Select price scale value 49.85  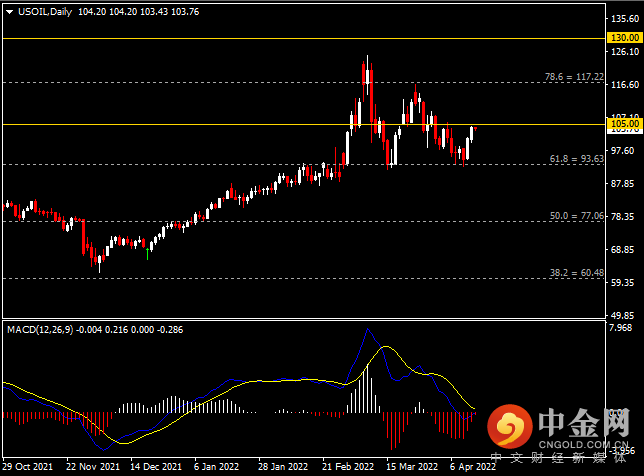tap(625, 315)
